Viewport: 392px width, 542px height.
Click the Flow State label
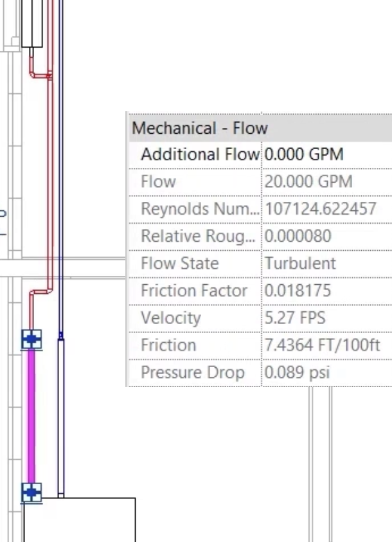[179, 264]
